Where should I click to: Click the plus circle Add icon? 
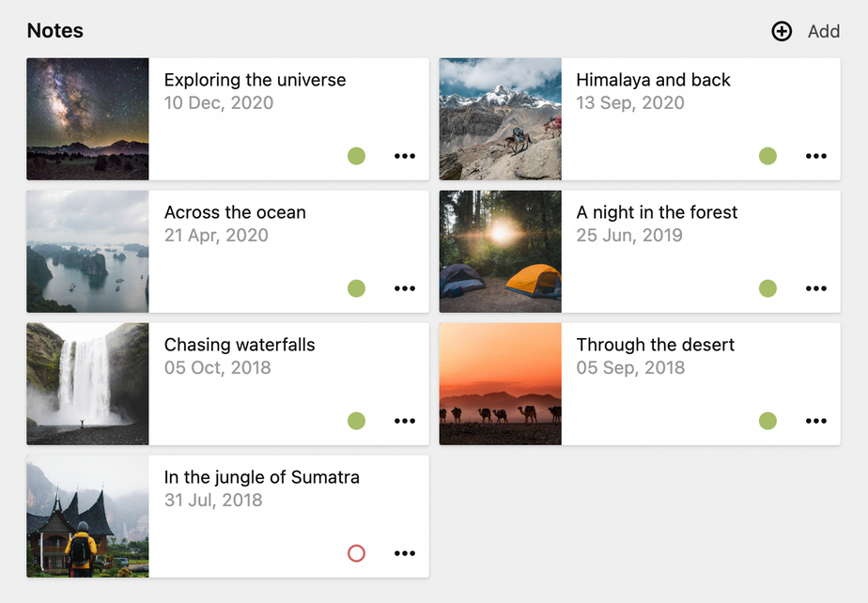(782, 31)
